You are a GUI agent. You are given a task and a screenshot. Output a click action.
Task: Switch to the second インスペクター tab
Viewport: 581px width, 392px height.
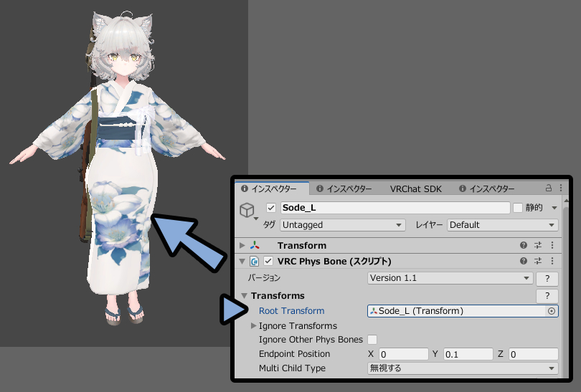coord(344,188)
